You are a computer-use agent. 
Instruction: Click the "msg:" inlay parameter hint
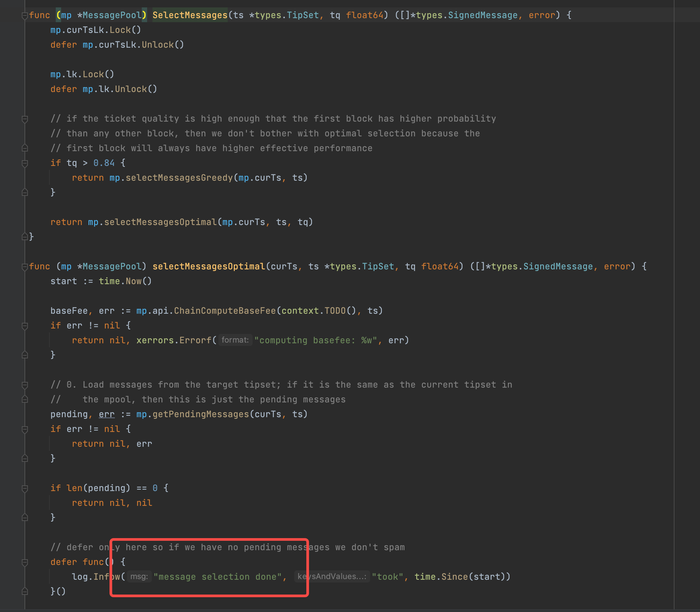click(x=139, y=577)
